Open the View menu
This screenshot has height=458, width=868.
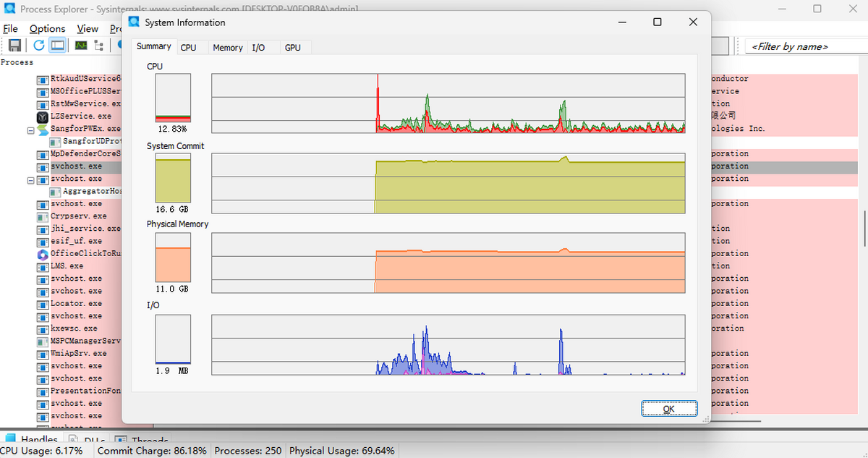(x=88, y=29)
